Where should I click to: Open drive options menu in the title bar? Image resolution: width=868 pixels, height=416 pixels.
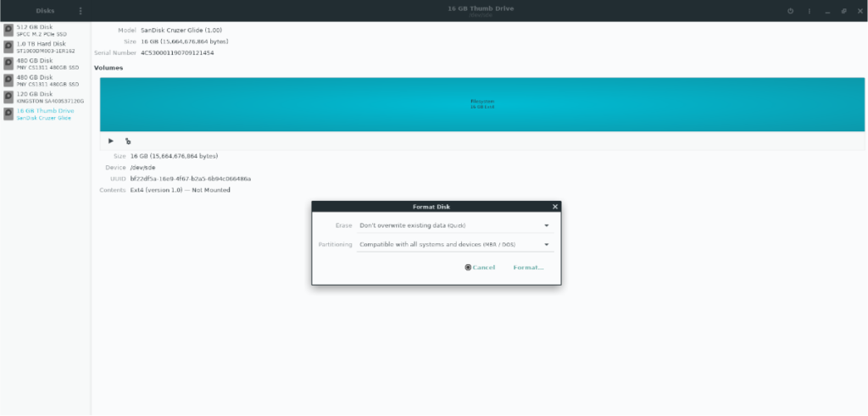click(809, 11)
